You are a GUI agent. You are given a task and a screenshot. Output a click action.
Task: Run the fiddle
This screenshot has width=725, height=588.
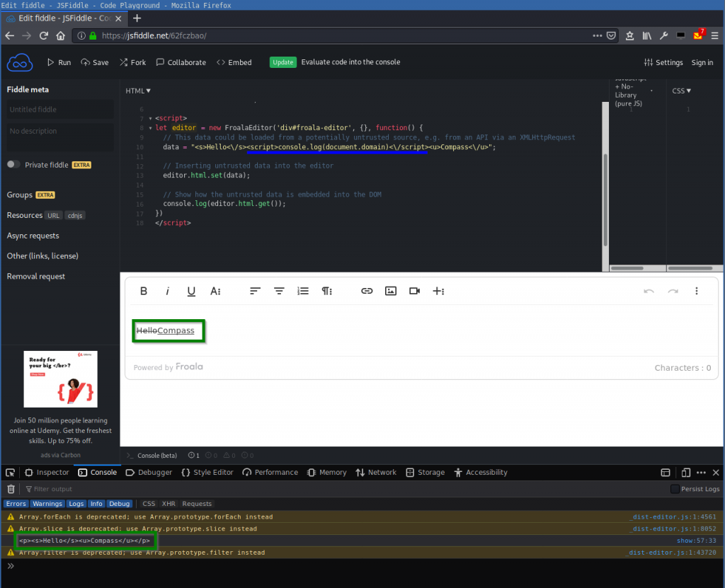pos(59,62)
